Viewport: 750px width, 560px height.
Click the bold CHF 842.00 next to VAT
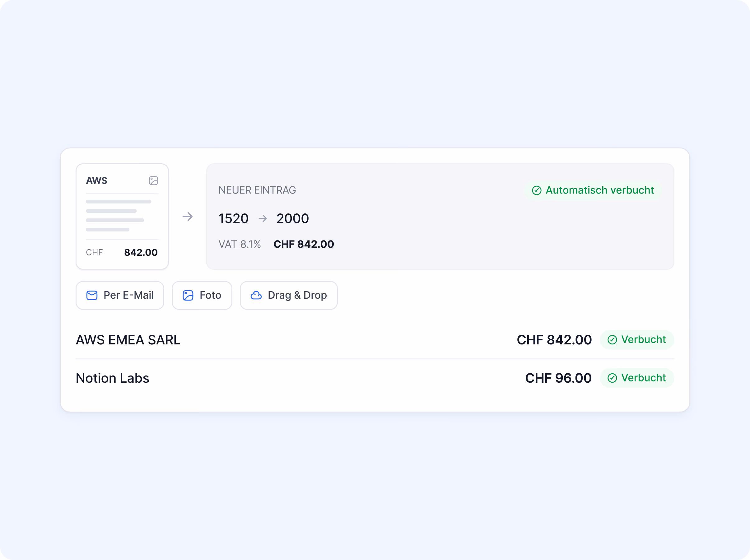pyautogui.click(x=304, y=244)
